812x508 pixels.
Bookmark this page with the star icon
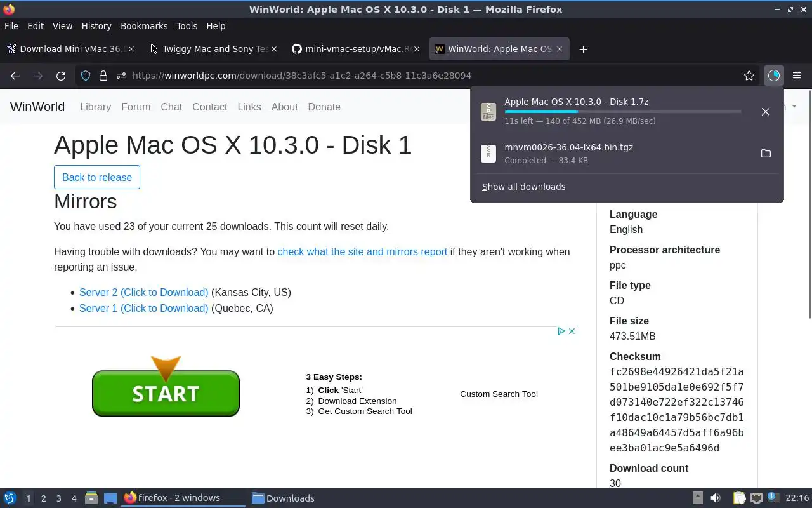[749, 76]
